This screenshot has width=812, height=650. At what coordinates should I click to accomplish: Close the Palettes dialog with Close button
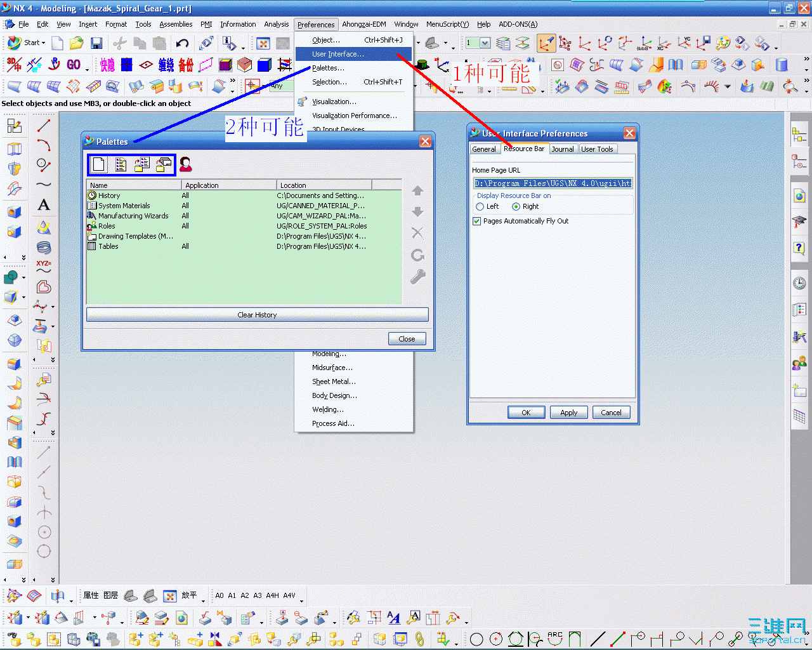point(407,339)
